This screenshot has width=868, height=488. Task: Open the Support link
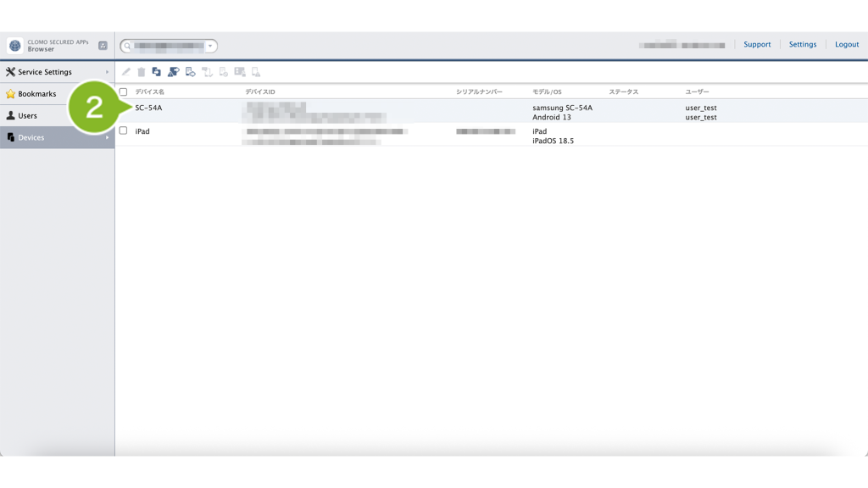[x=757, y=44]
